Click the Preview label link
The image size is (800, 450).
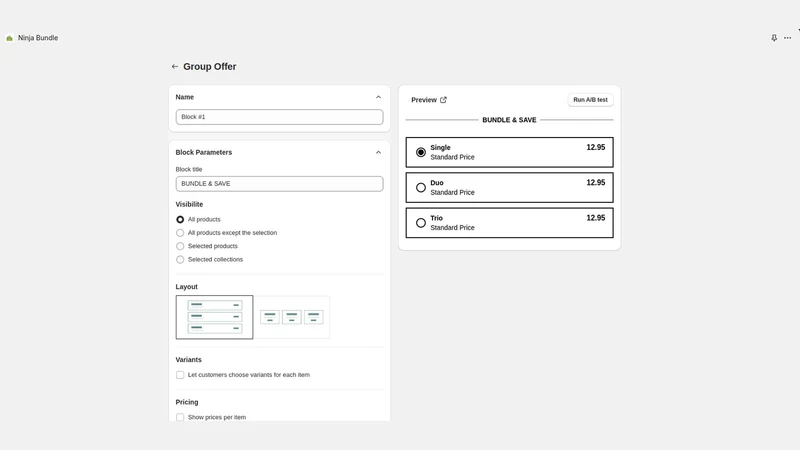424,100
